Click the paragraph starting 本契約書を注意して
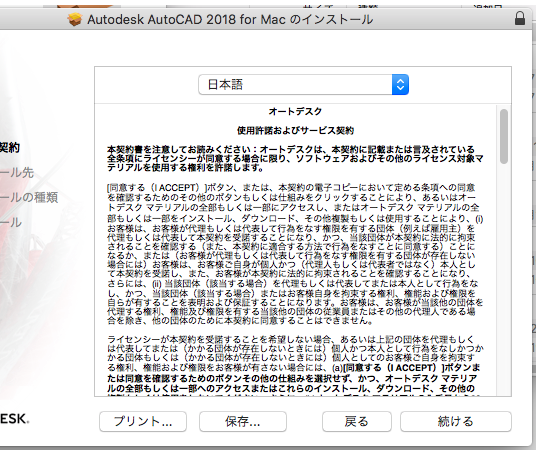 295,158
